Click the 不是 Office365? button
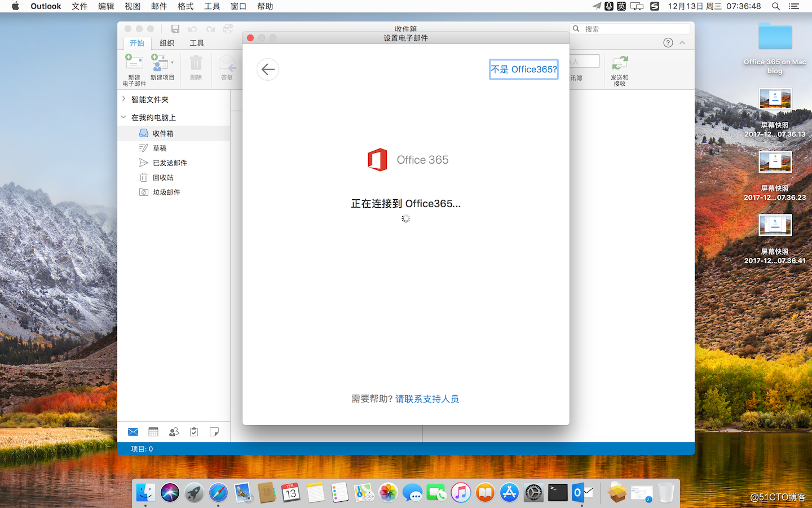Screen dimensions: 812x508 (524, 69)
